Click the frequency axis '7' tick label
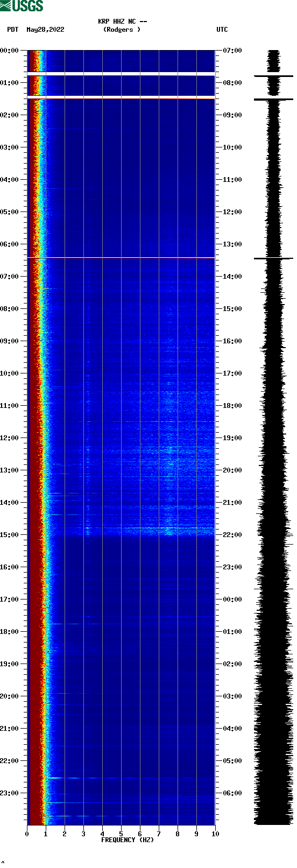297x868 pixels. pyautogui.click(x=159, y=834)
